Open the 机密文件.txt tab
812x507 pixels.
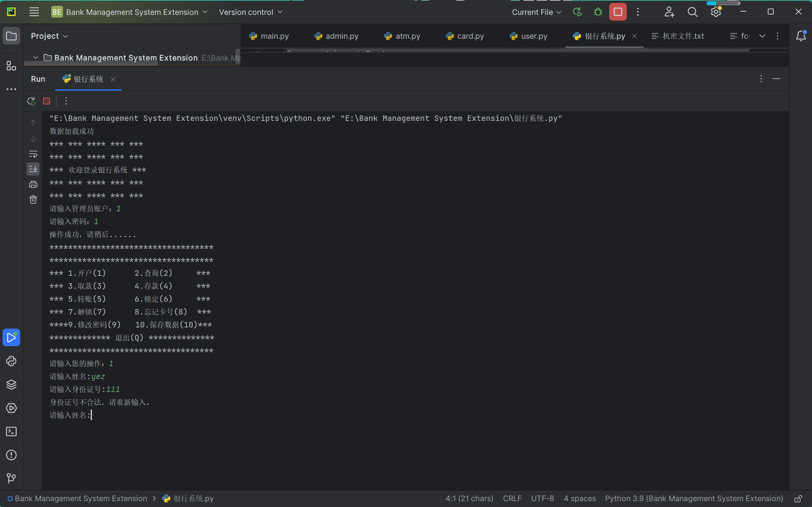coord(678,36)
